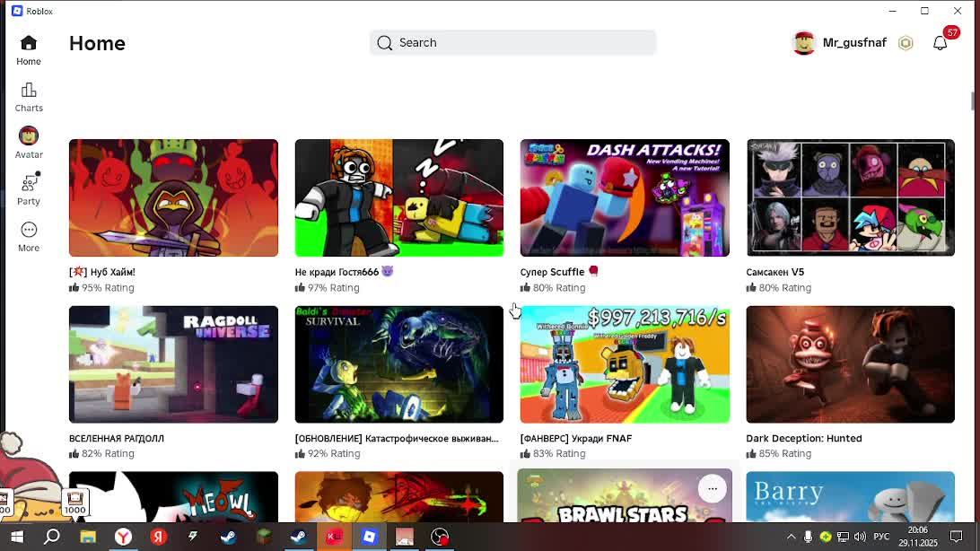980x551 pixels.
Task: Open the red Я Yandex taskbar icon
Action: pyautogui.click(x=158, y=537)
